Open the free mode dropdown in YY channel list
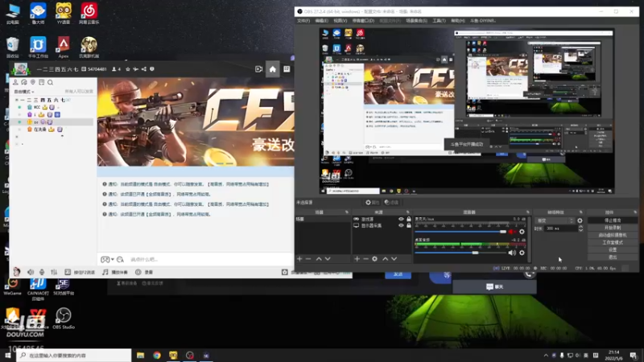Viewport: 644px width, 362px height. [x=24, y=92]
